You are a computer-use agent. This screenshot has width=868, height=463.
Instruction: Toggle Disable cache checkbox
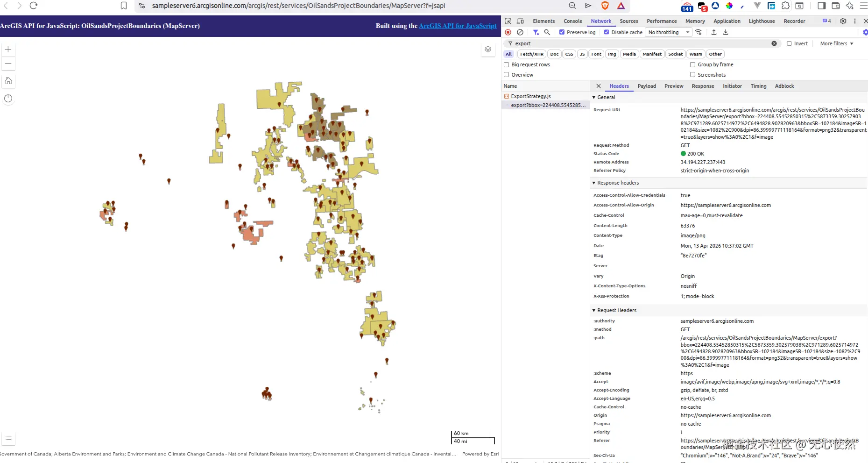[x=607, y=32]
